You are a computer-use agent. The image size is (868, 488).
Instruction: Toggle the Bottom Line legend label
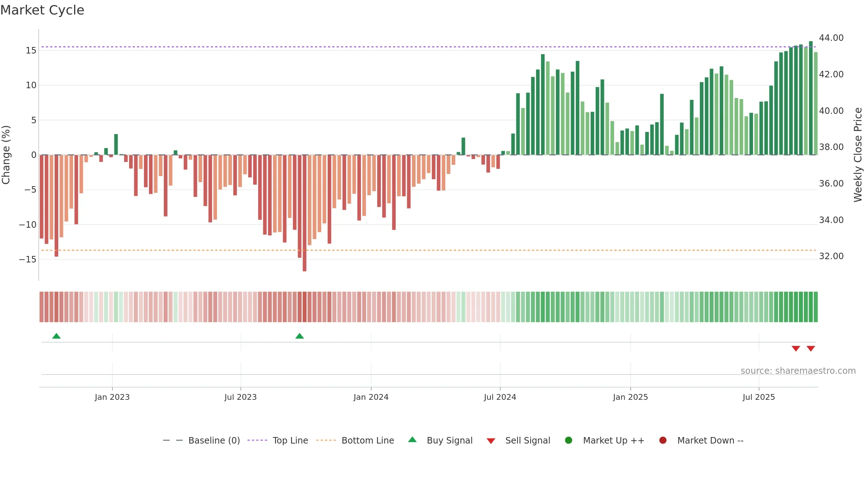(368, 440)
